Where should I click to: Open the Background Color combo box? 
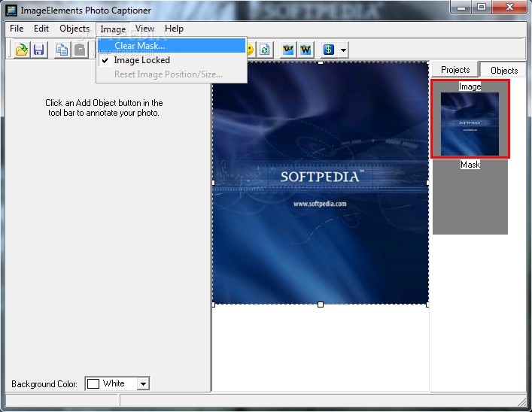point(117,383)
